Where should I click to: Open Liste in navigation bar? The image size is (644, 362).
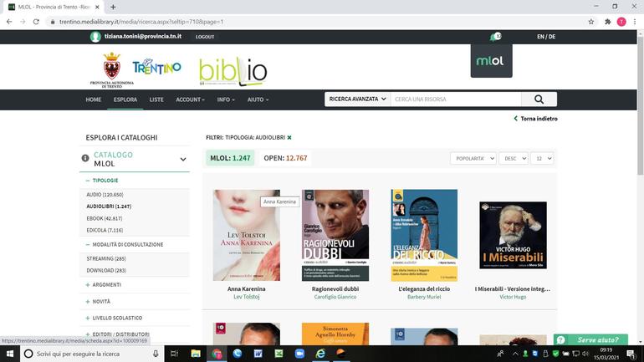coord(156,99)
